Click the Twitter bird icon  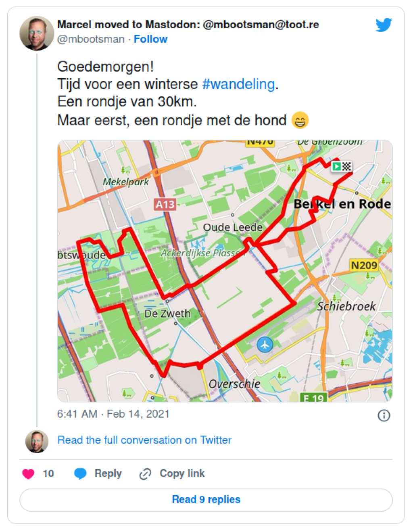pos(383,24)
